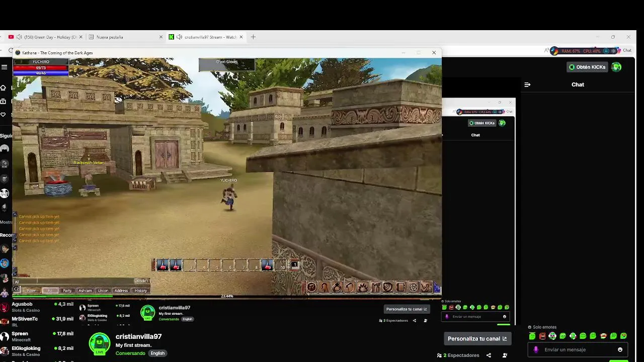Click Enviar un mensaje chat input
This screenshot has width=644, height=362.
pos(578,349)
